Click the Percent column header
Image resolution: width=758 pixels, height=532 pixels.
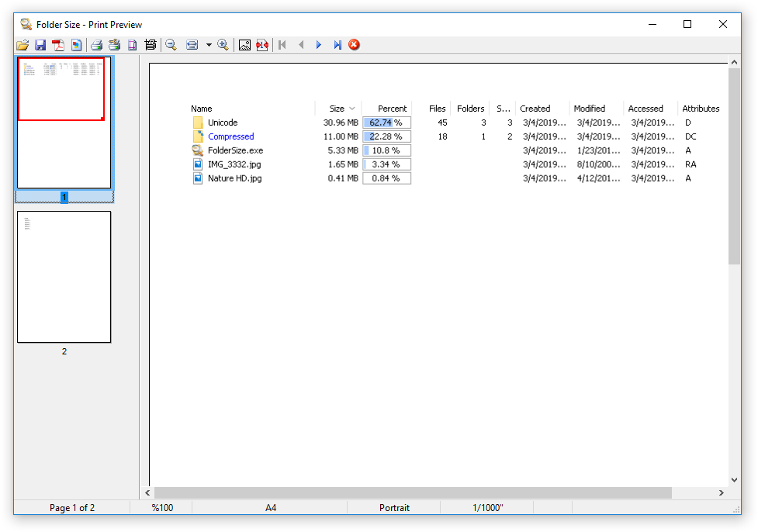[x=392, y=109]
